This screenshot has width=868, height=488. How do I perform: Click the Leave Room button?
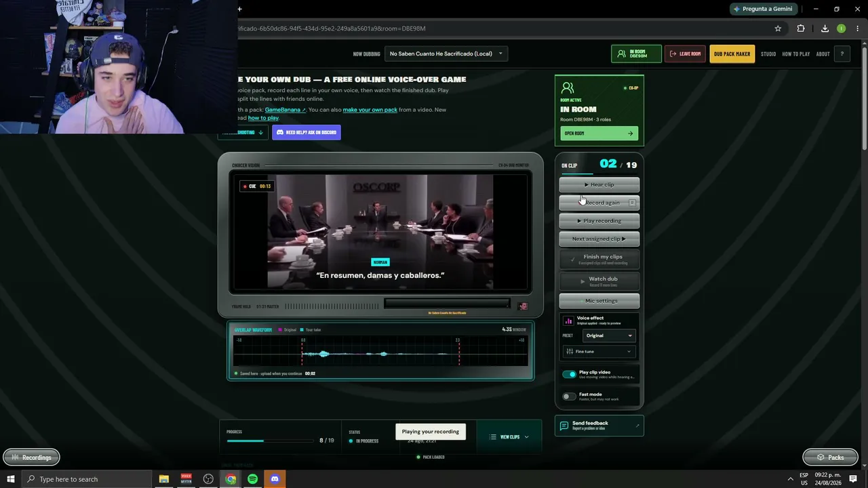tap(686, 54)
